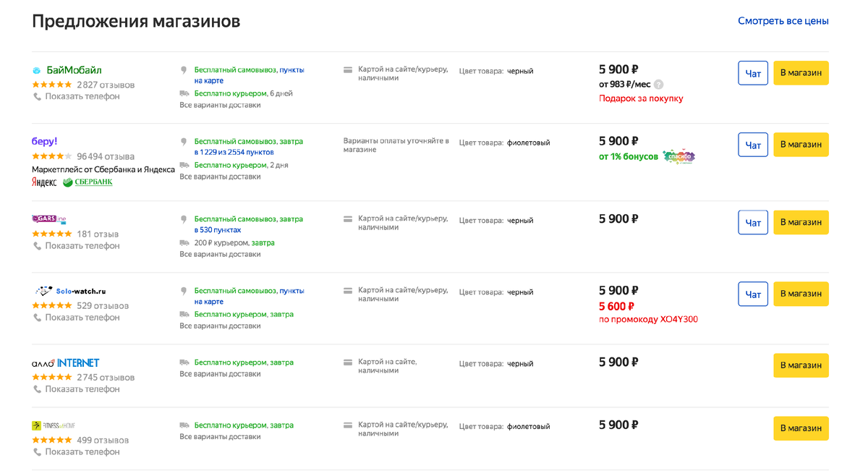Screen dimensions: 868x471
Task: Open Все варианты доставки for алло INTERNET
Action: click(220, 375)
